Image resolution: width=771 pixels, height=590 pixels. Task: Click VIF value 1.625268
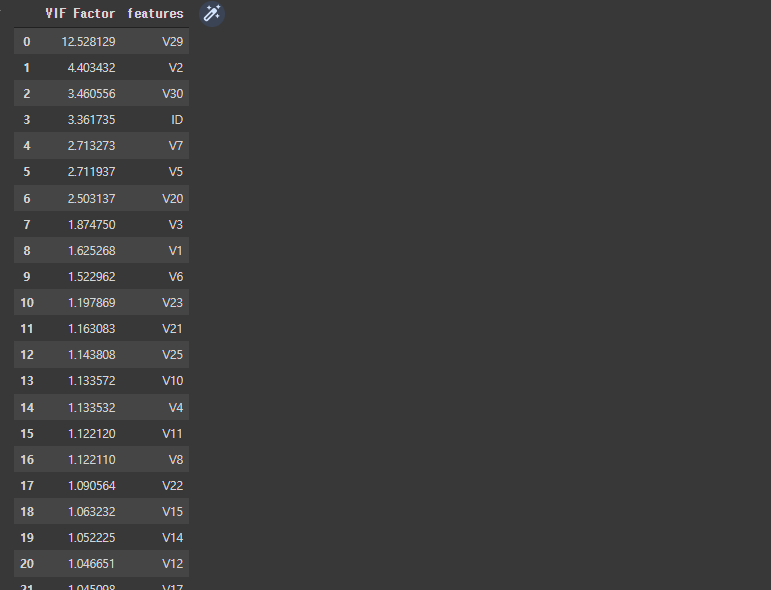coord(91,251)
